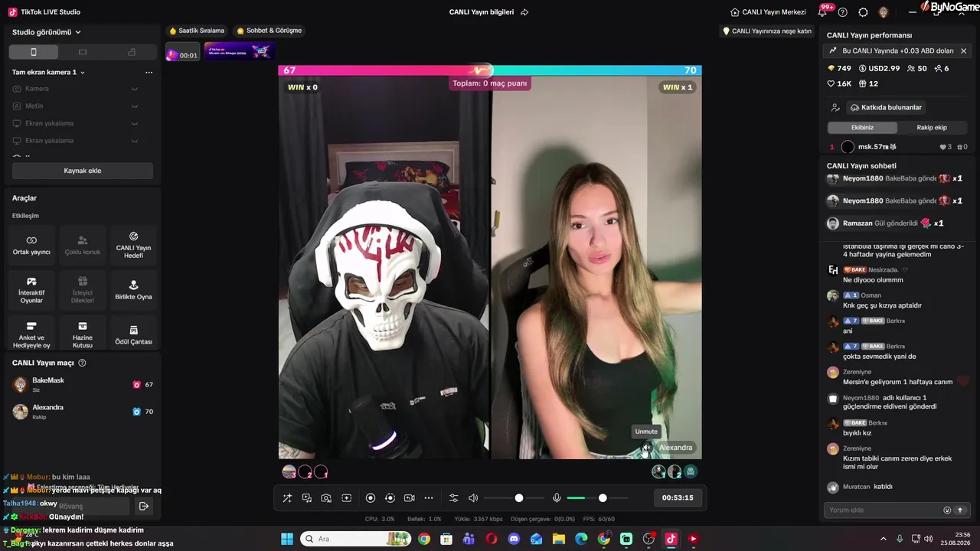This screenshot has height=551, width=980.
Task: Open scene options three-dot menu
Action: click(149, 72)
